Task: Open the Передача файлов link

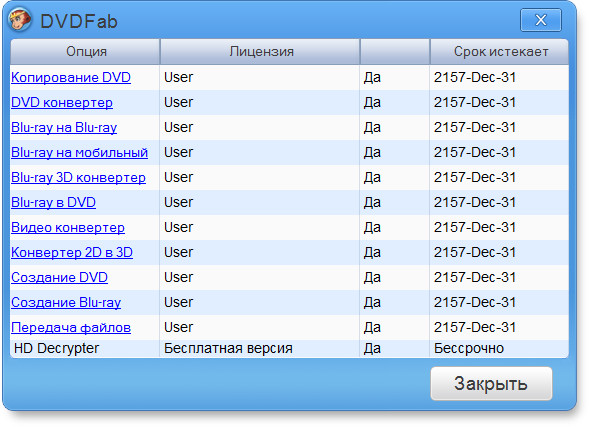Action: point(71,327)
